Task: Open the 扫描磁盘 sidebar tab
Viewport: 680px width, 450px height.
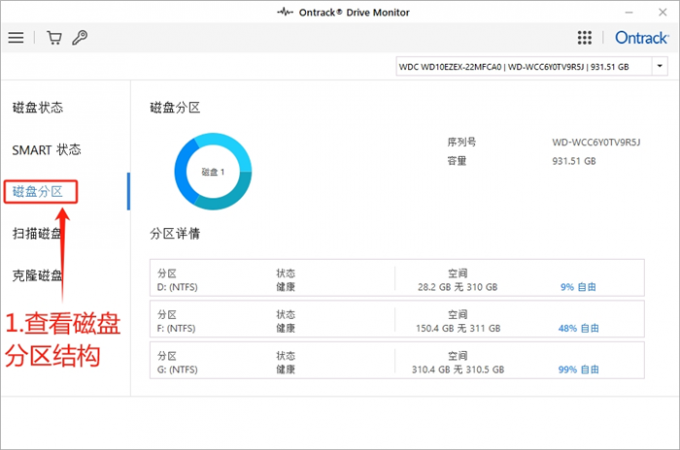Action: click(x=37, y=233)
